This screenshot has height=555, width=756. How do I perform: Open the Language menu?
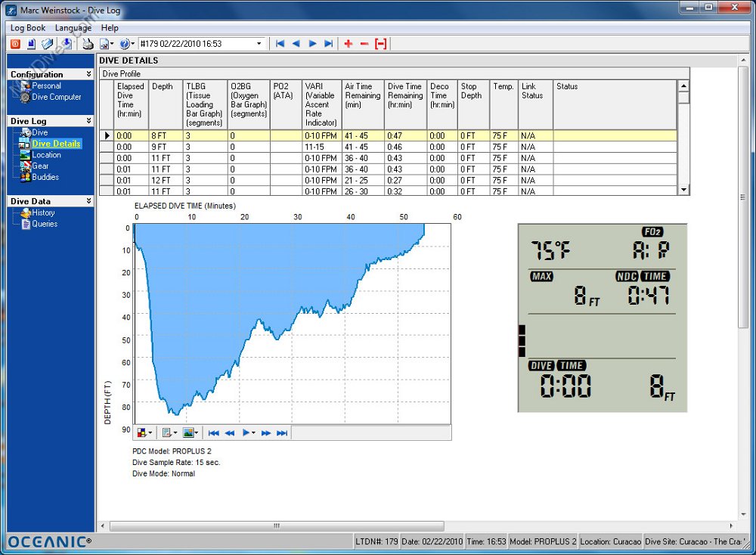coord(73,28)
